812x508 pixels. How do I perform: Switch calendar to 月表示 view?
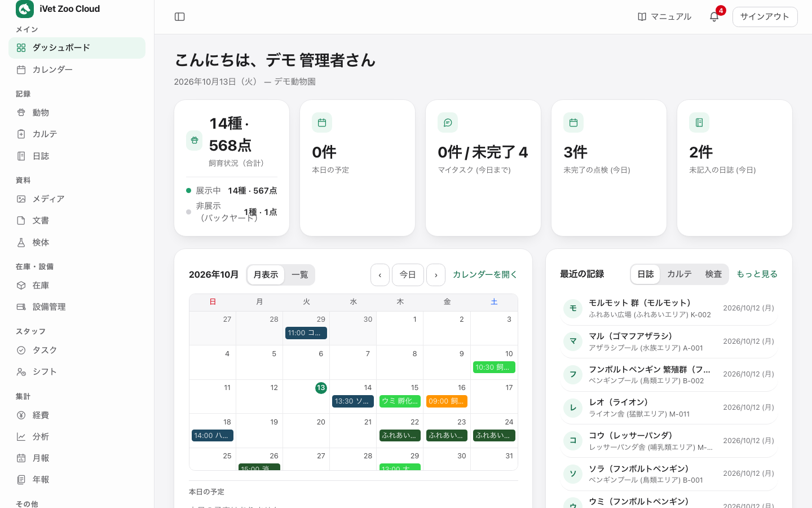pyautogui.click(x=266, y=275)
